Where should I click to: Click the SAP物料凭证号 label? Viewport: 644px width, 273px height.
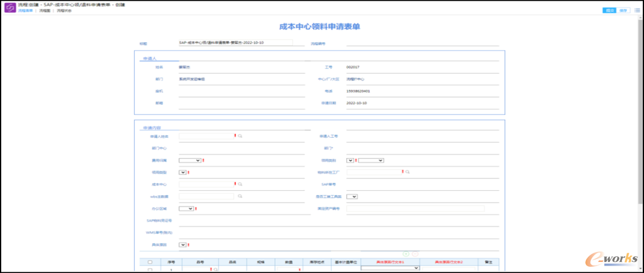click(159, 220)
